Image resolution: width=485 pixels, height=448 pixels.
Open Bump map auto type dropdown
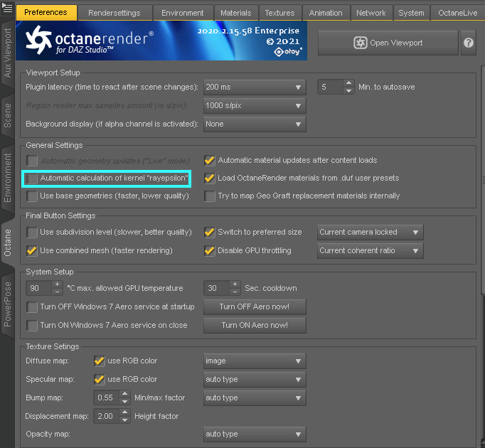click(255, 398)
